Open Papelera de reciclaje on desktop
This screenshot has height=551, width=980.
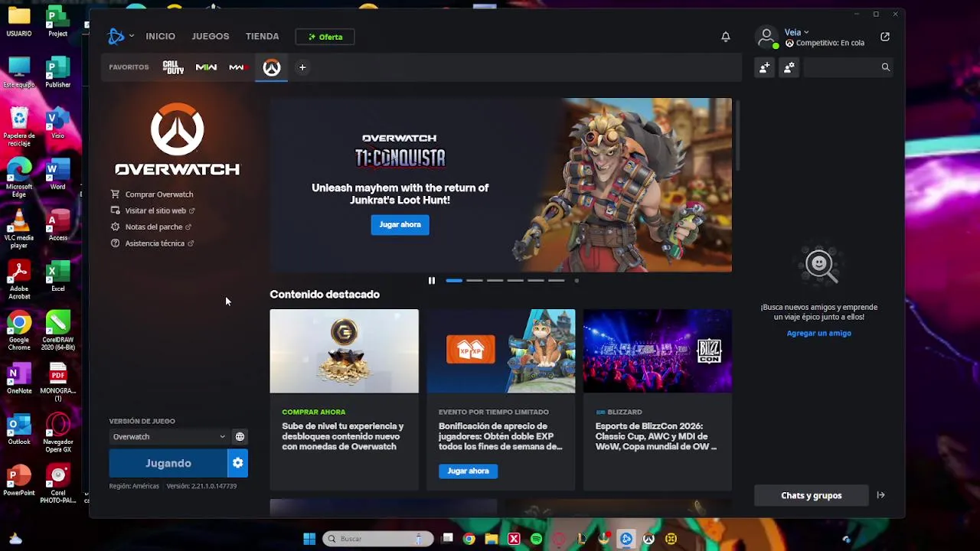19,127
